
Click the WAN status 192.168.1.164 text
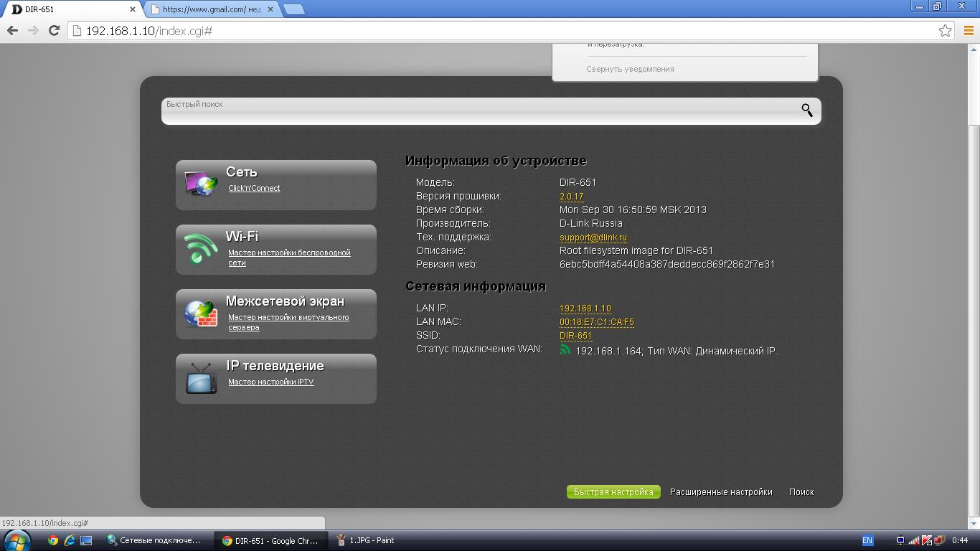tap(677, 351)
